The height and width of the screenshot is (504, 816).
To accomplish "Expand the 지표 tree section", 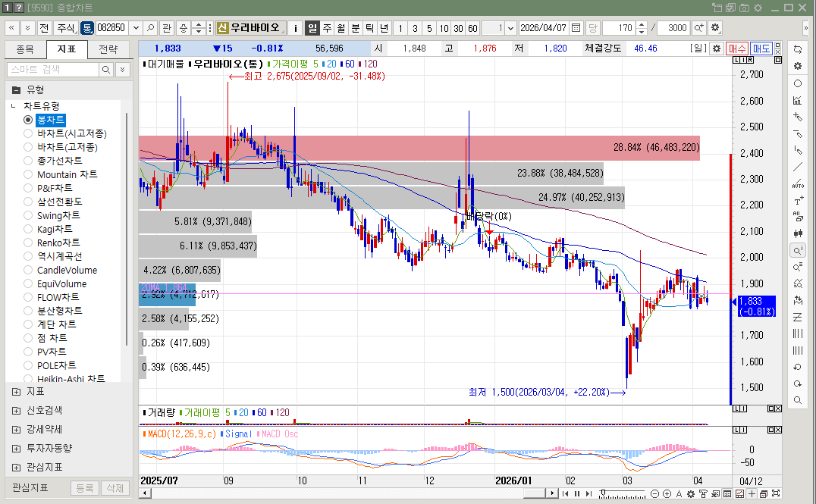I will (x=16, y=392).
